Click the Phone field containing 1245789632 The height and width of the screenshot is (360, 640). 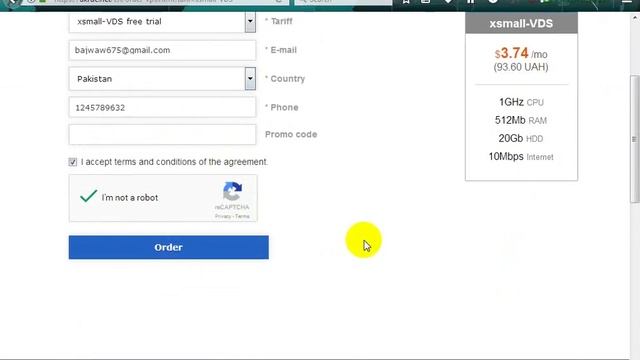pos(162,107)
